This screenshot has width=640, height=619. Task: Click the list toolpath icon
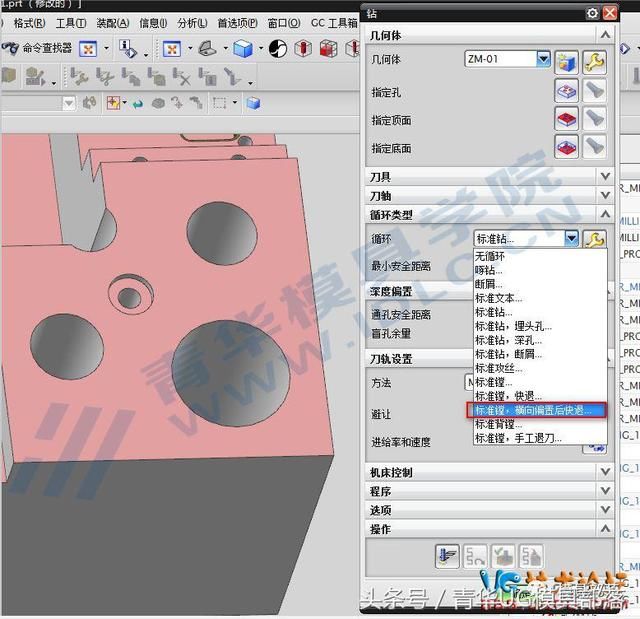[531, 557]
